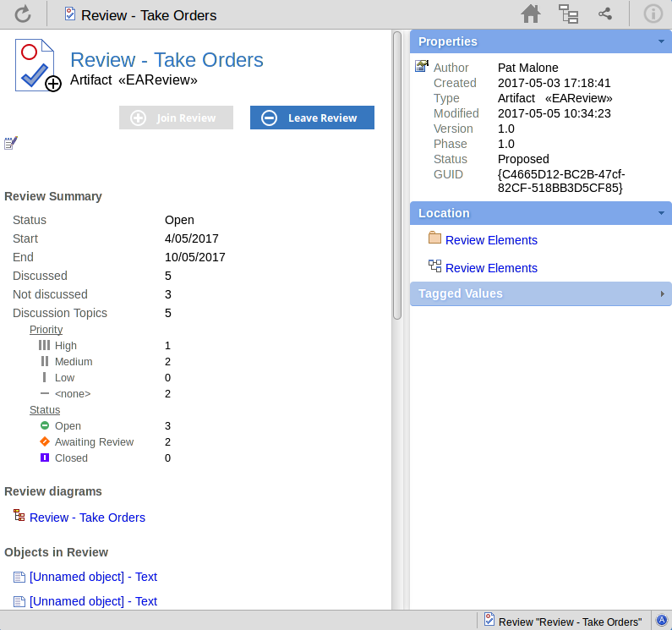Open the Review Elements folder link
The height and width of the screenshot is (630, 672).
pyautogui.click(x=491, y=240)
